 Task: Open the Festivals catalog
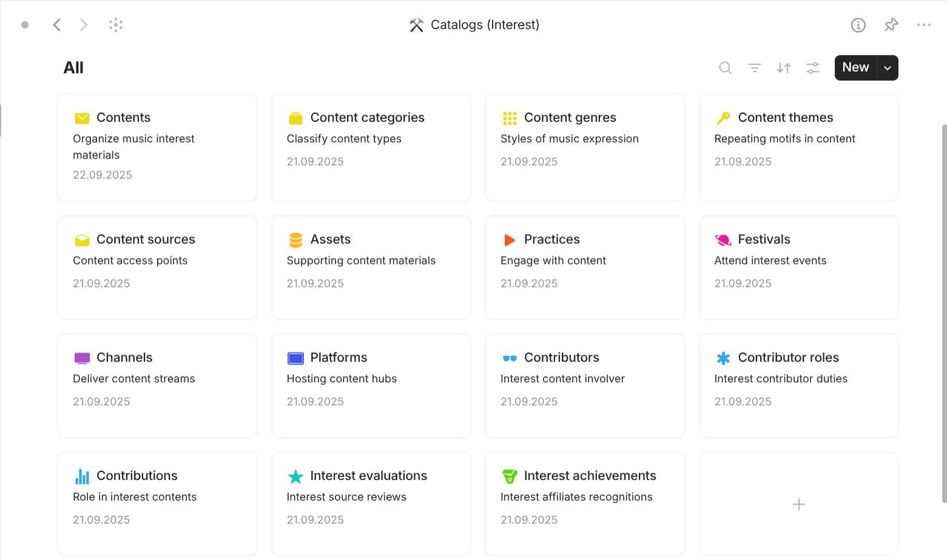[x=798, y=268]
